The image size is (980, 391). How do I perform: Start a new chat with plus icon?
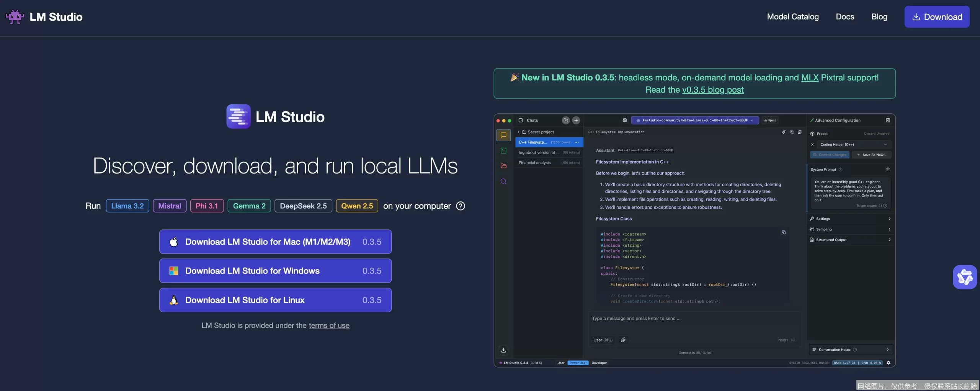pos(576,120)
